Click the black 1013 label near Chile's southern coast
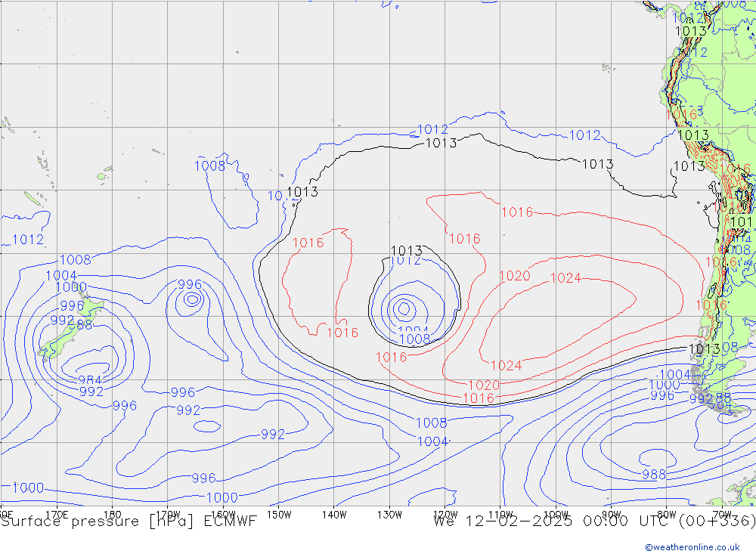The height and width of the screenshot is (554, 756). pyautogui.click(x=705, y=349)
